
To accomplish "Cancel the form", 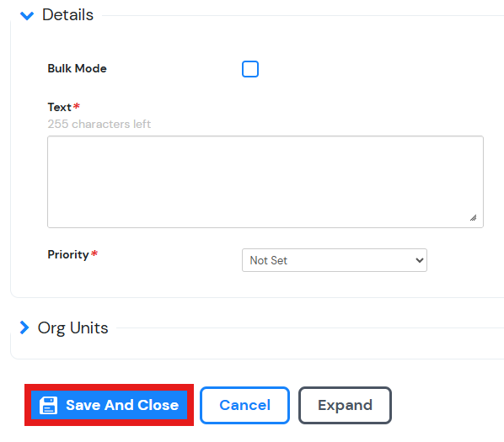I will click(x=244, y=405).
